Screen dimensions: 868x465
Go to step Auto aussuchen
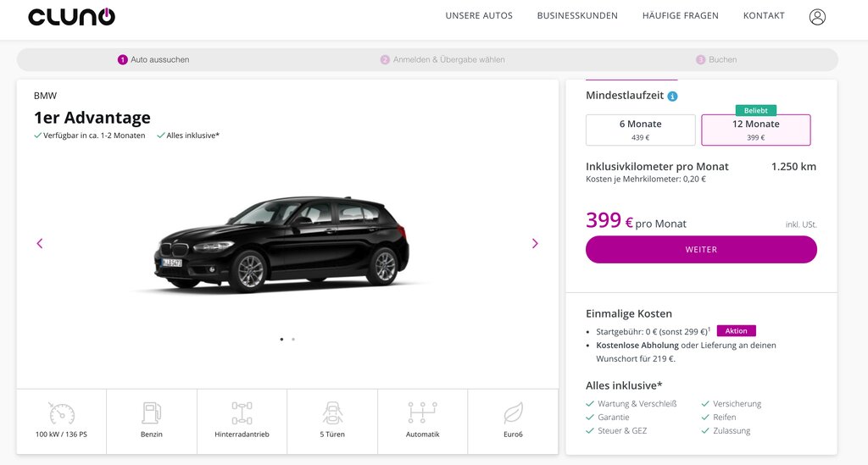click(153, 60)
